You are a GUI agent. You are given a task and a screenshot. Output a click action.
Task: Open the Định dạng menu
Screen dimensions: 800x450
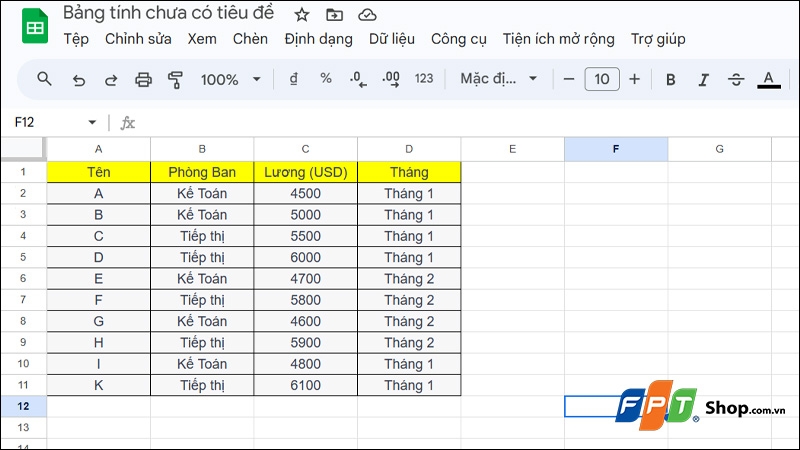point(318,39)
